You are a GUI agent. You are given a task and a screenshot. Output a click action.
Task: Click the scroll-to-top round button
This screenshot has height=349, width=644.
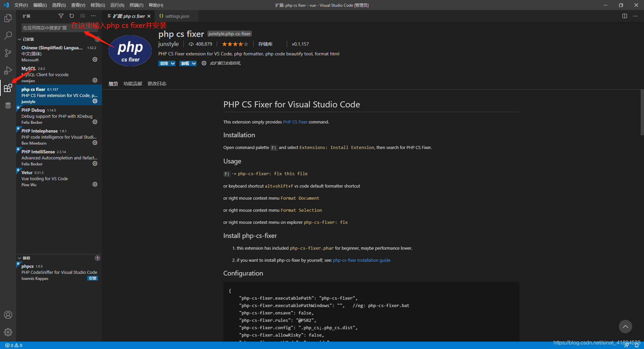click(626, 327)
